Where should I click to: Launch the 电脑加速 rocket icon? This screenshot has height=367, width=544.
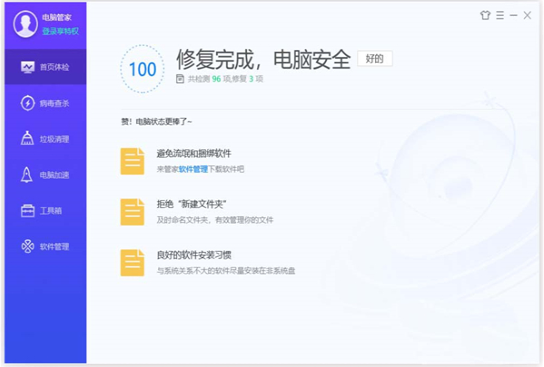click(27, 174)
